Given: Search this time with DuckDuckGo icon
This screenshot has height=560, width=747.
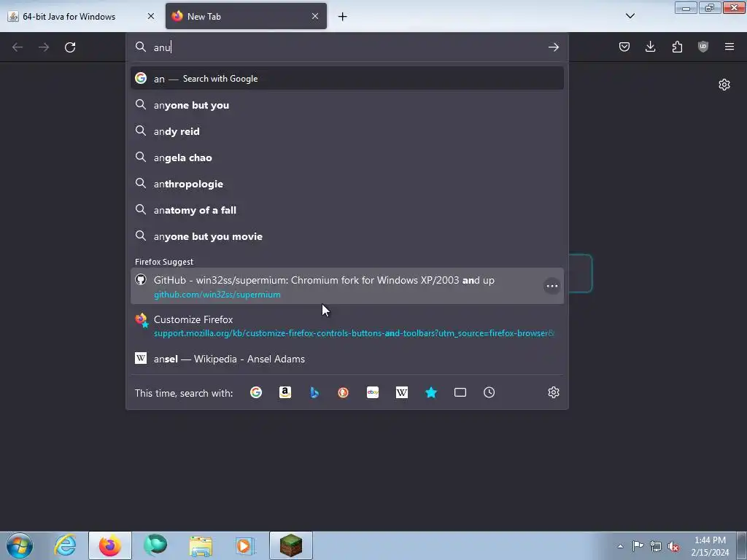Looking at the screenshot, I should pyautogui.click(x=343, y=392).
